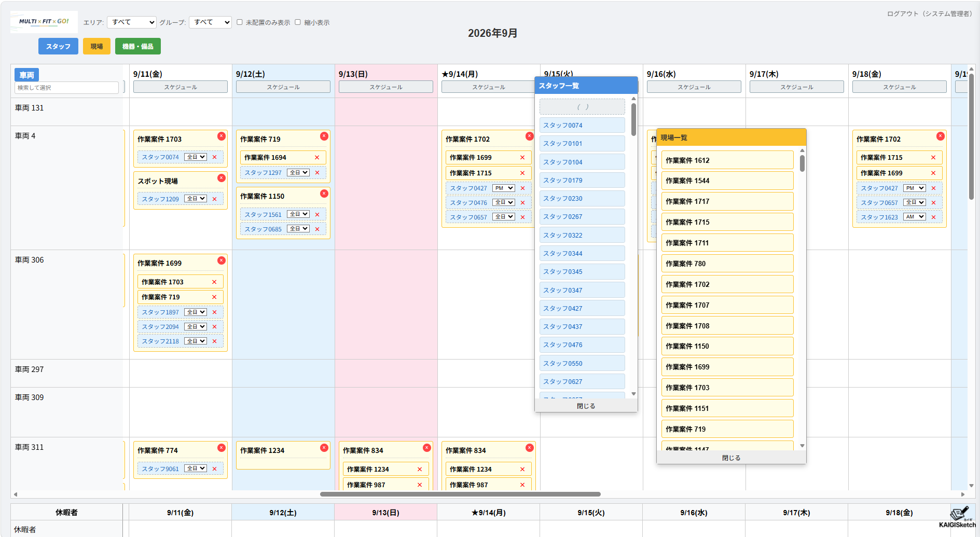
Task: Change スタッフ1623 AM dropdown
Action: (x=915, y=217)
